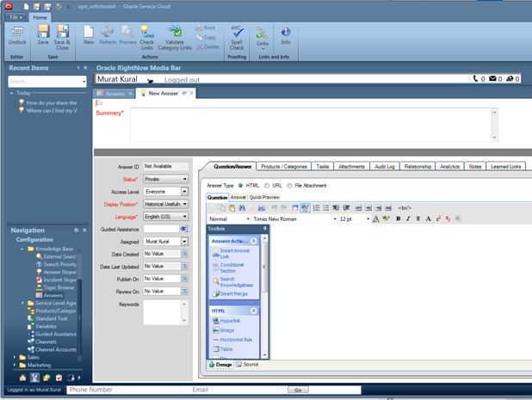Select the URL answer type radio button
Viewport: 532px width, 400px height.
point(268,185)
